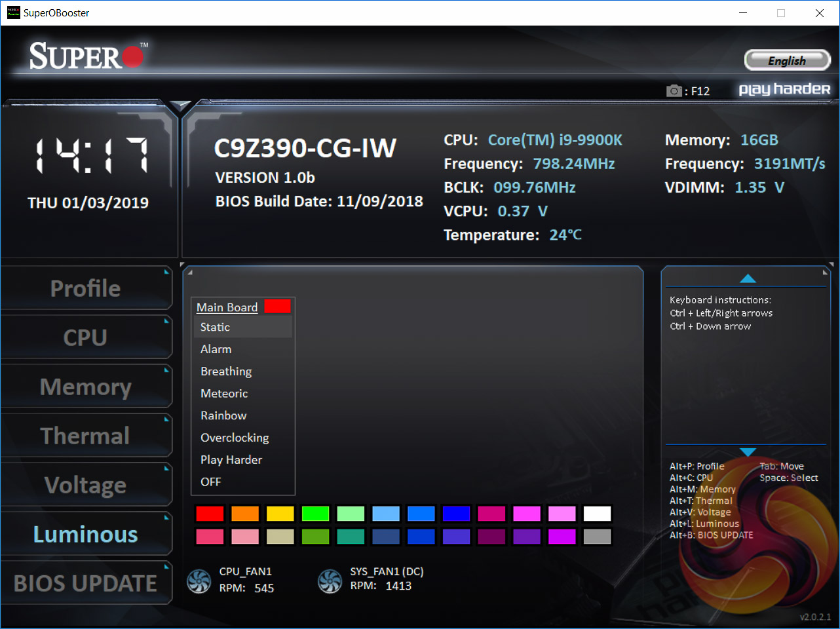Minimize the SuperOBooster window
The width and height of the screenshot is (840, 629).
[743, 13]
